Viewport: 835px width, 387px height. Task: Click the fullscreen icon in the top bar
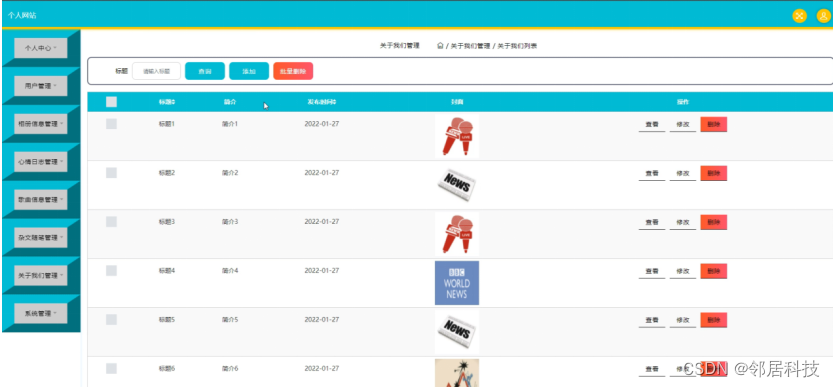pyautogui.click(x=799, y=16)
